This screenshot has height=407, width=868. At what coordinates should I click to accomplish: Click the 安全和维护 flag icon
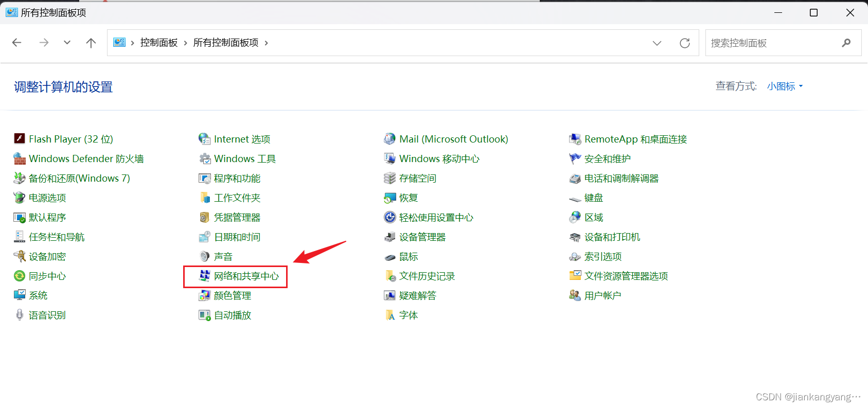point(575,158)
